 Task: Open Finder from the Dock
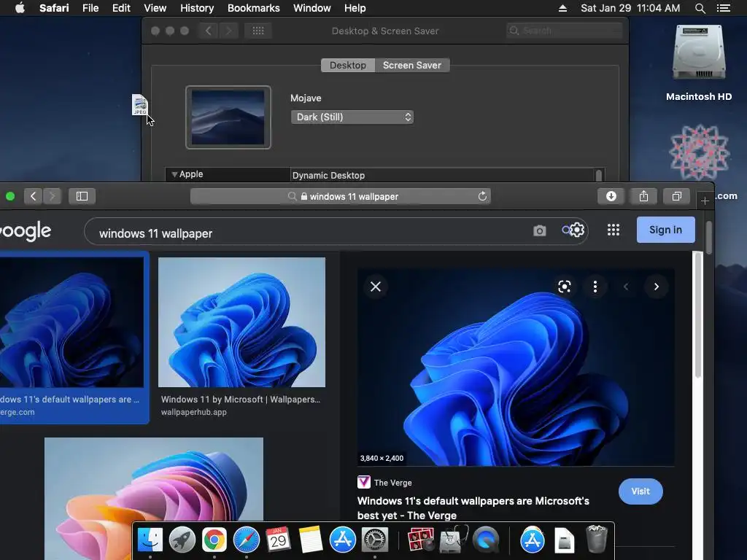click(x=150, y=540)
